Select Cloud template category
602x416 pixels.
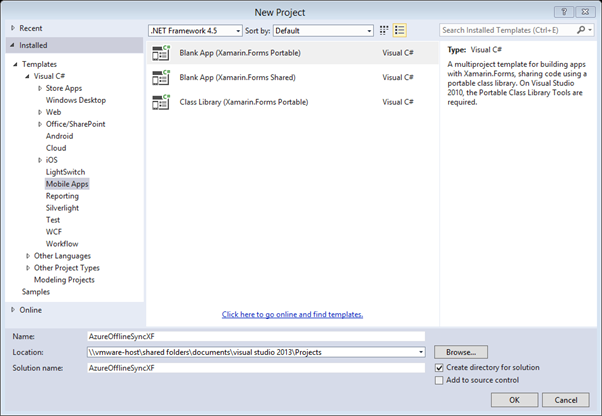(56, 148)
